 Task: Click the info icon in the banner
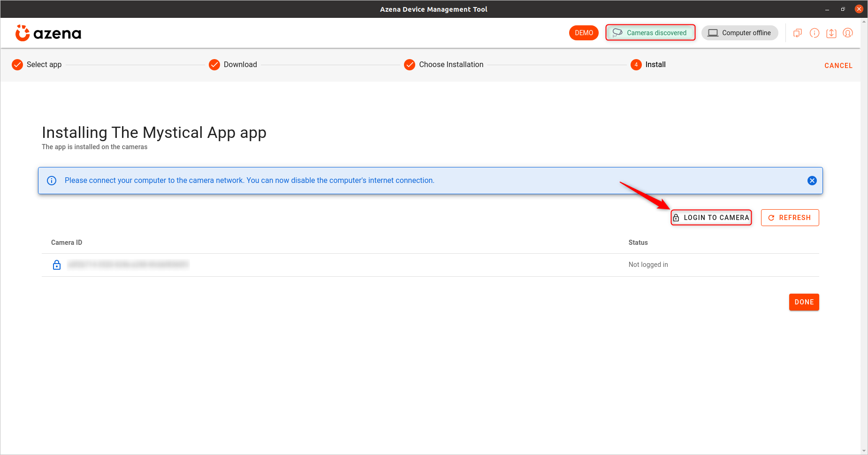click(52, 181)
